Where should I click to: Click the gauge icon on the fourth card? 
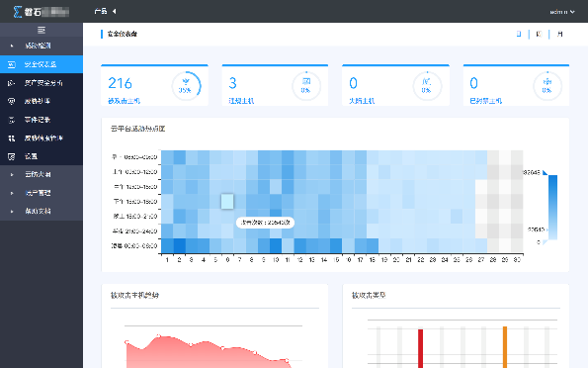547,86
